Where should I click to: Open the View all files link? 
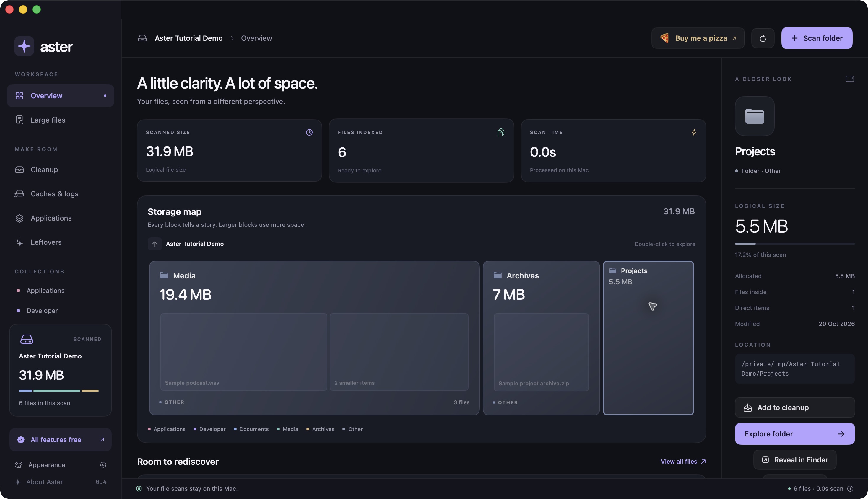point(683,461)
